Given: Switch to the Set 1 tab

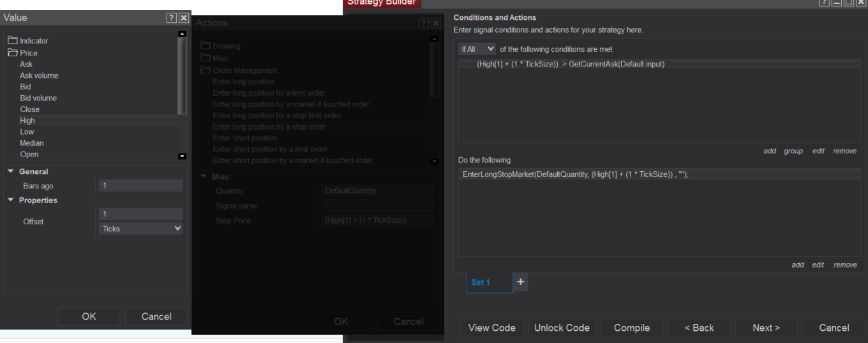Looking at the screenshot, I should 490,282.
